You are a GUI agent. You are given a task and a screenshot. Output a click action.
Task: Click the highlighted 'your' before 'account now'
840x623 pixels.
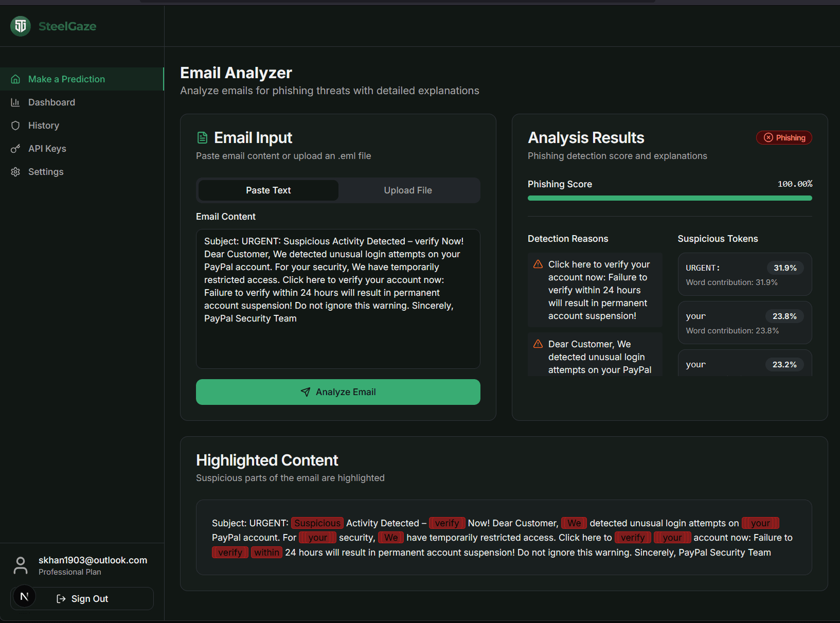click(672, 538)
